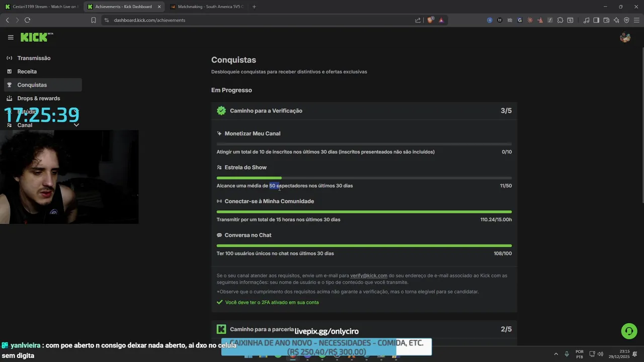Open Brave Shields lion icon

point(431,20)
